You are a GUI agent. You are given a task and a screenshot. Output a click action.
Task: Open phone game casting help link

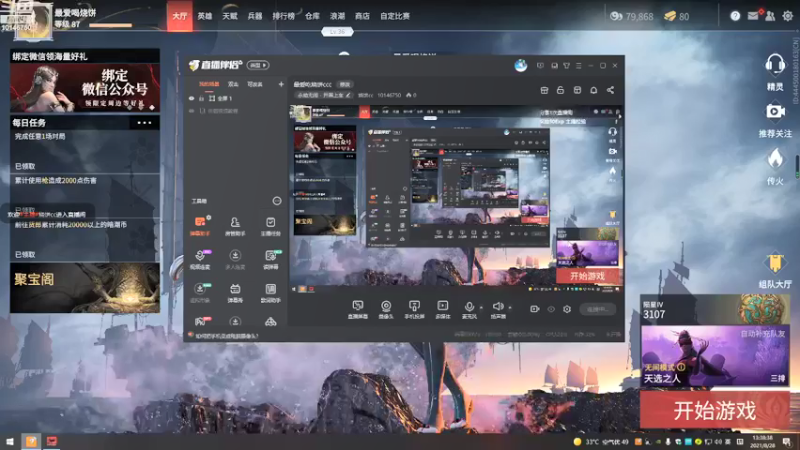(x=227, y=336)
